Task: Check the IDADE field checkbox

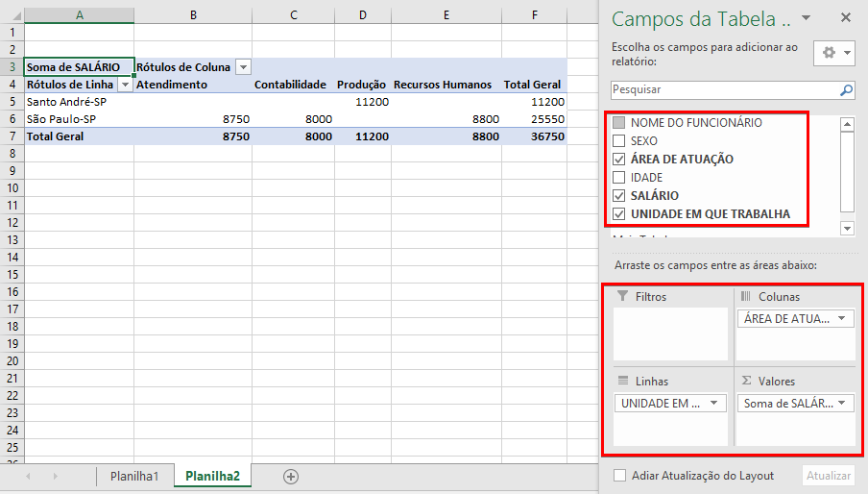Action: [x=619, y=178]
